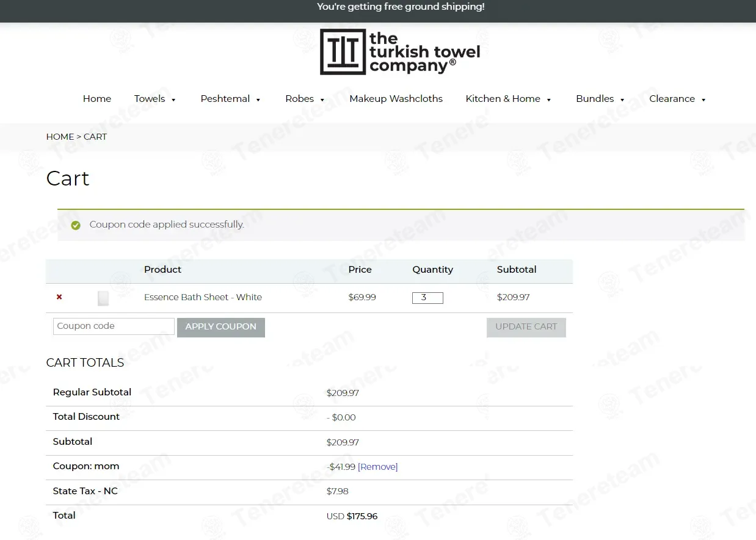Open the Clearance menu
This screenshot has height=540, width=756.
tap(672, 99)
